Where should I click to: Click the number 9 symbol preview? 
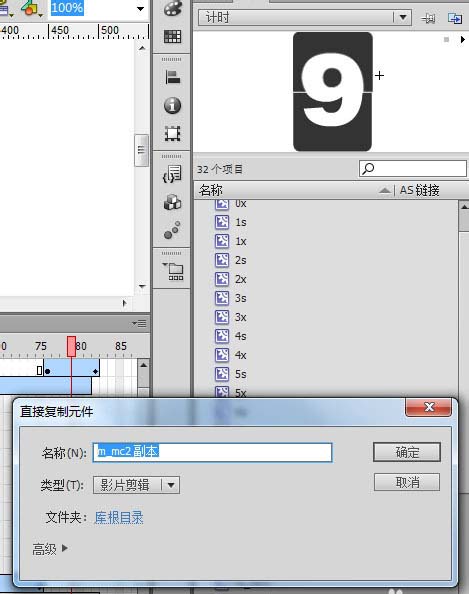tap(333, 91)
